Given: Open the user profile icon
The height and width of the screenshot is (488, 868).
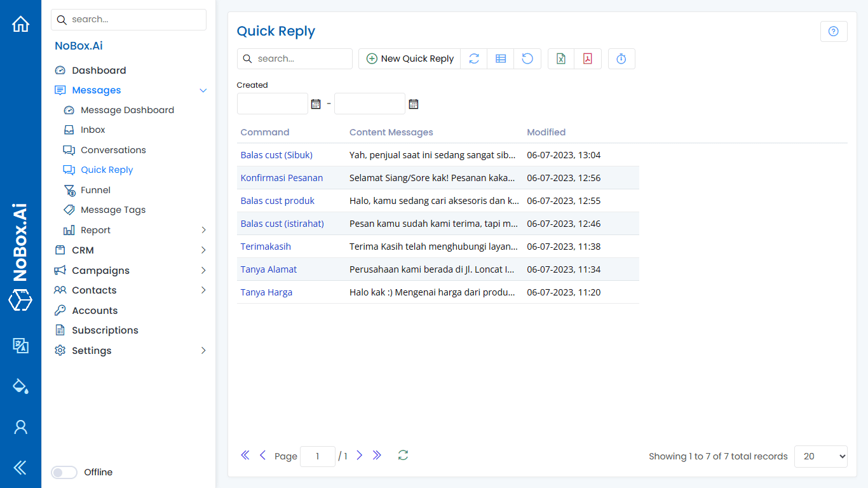Looking at the screenshot, I should 20,427.
